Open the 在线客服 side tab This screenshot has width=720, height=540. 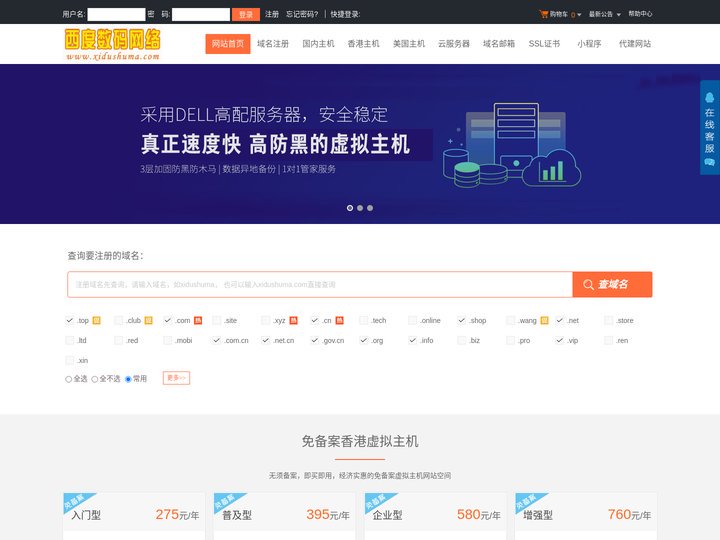709,128
